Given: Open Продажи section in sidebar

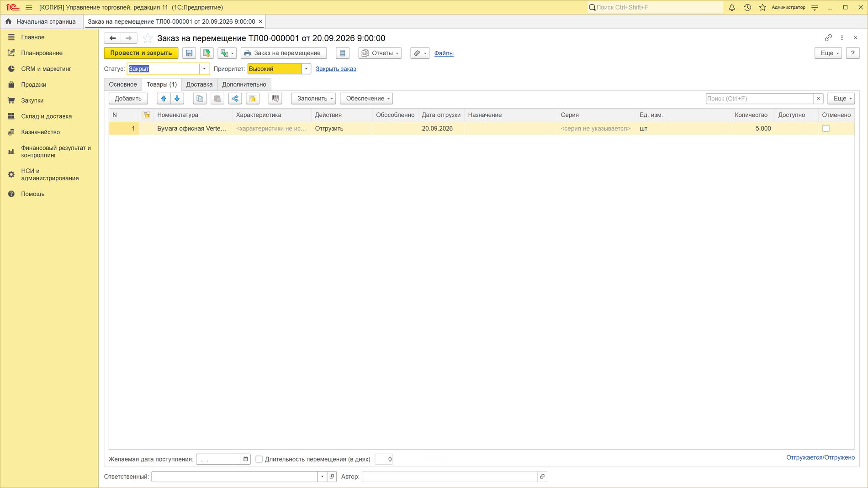Looking at the screenshot, I should (33, 85).
